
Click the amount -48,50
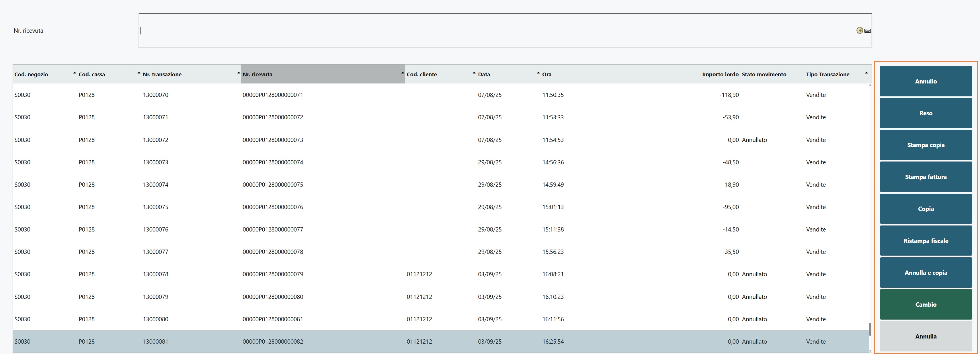[x=731, y=162]
